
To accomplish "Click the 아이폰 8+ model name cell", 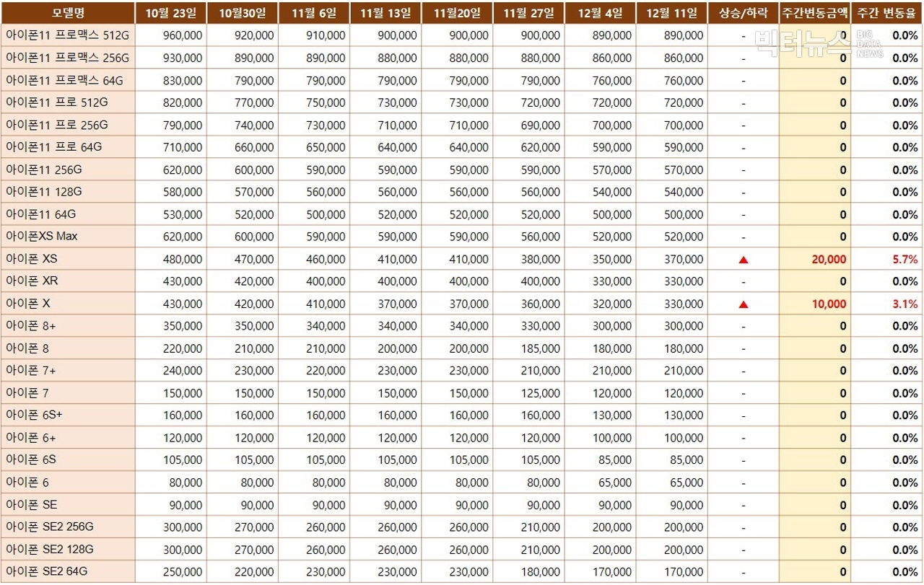I will (x=68, y=326).
